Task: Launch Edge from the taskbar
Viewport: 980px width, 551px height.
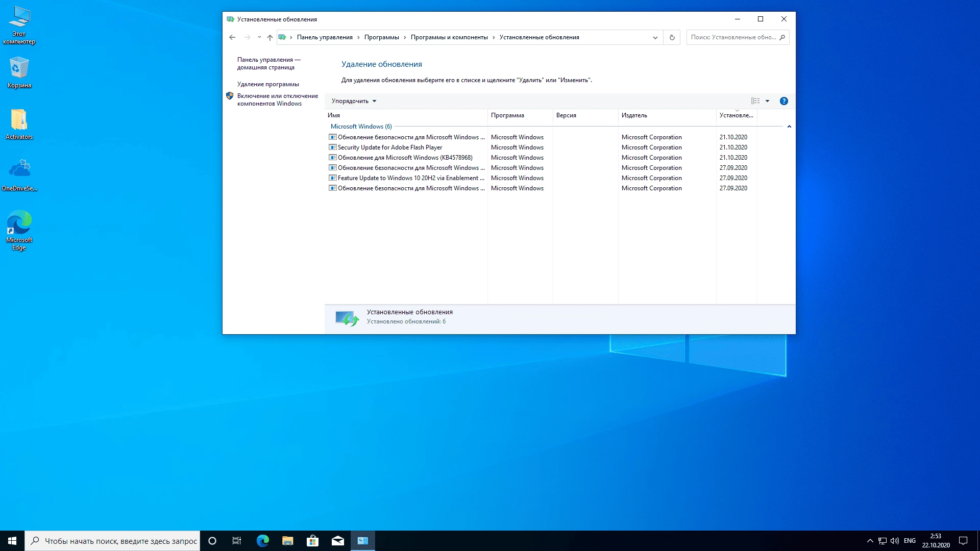Action: (262, 541)
